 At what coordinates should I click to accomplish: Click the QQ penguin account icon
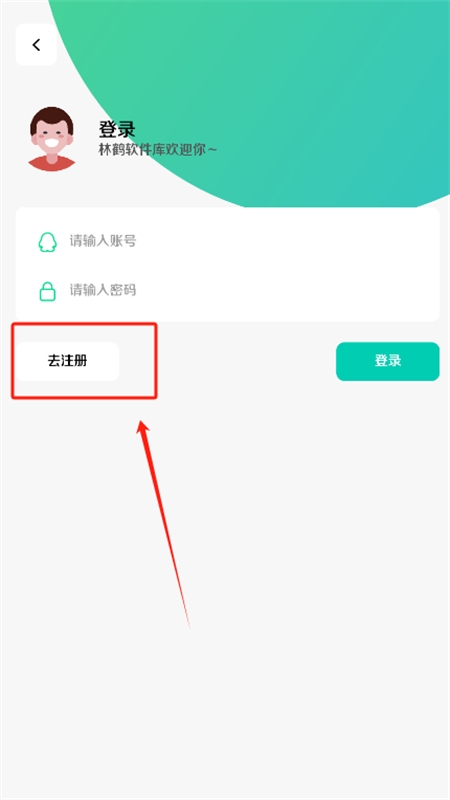[47, 242]
